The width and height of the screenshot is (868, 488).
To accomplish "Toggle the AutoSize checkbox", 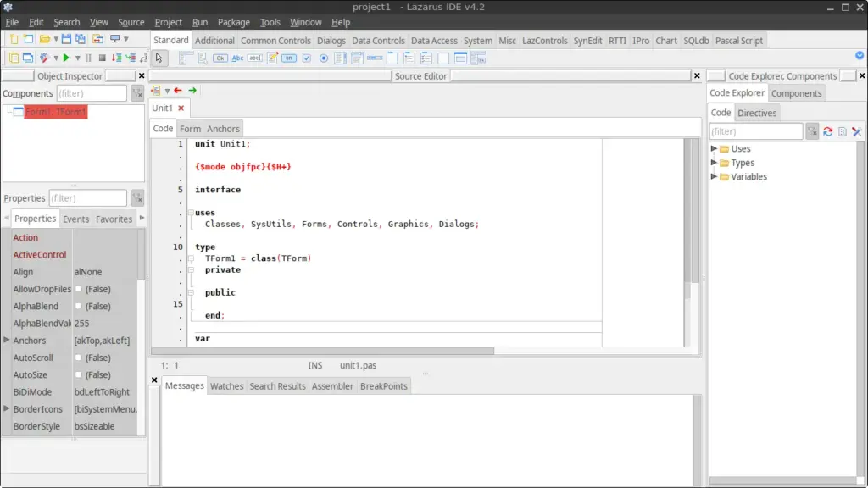I will coord(79,374).
